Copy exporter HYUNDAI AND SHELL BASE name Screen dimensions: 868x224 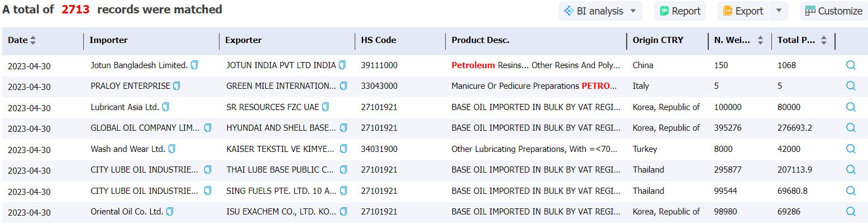pos(344,128)
